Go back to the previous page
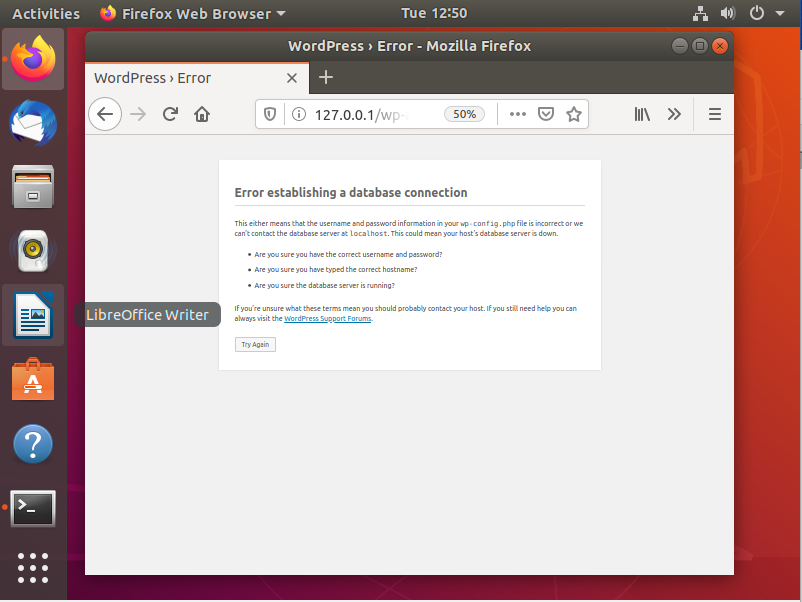802x602 pixels. pos(105,114)
